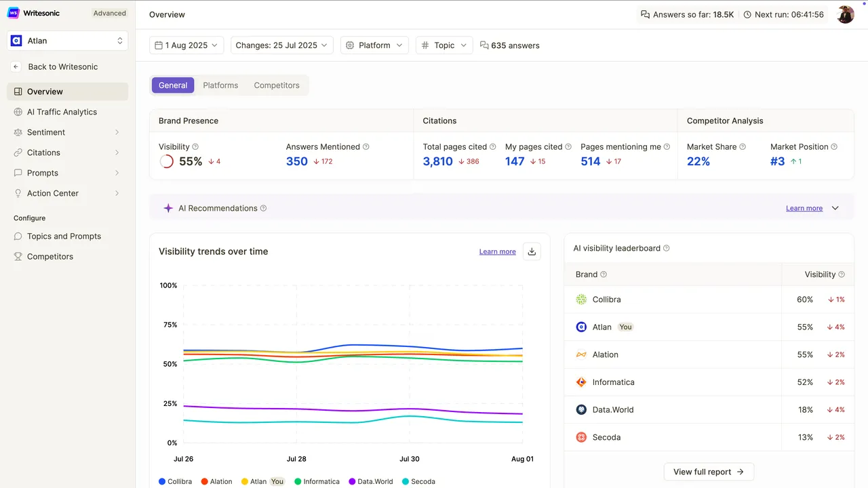The image size is (868, 488).
Task: Click the #3 market position value
Action: [x=778, y=161]
